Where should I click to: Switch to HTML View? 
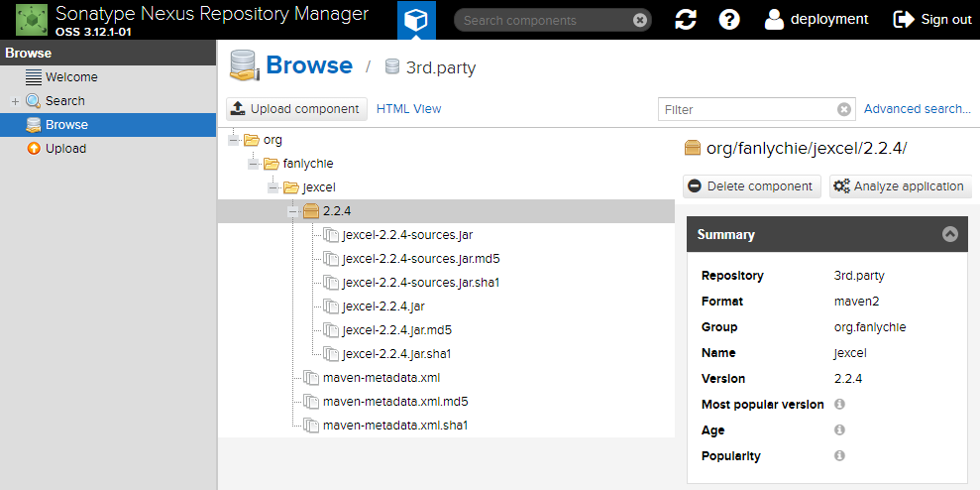(x=409, y=109)
